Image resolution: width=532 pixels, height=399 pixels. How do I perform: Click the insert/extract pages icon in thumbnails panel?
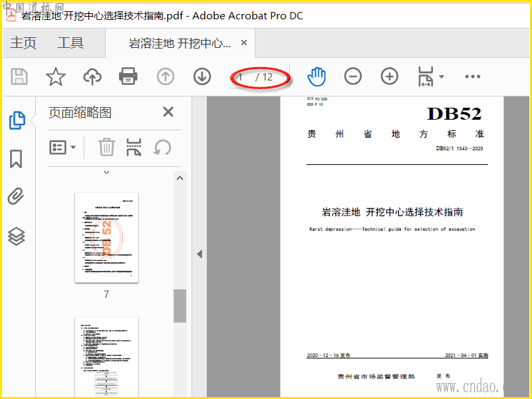point(134,147)
